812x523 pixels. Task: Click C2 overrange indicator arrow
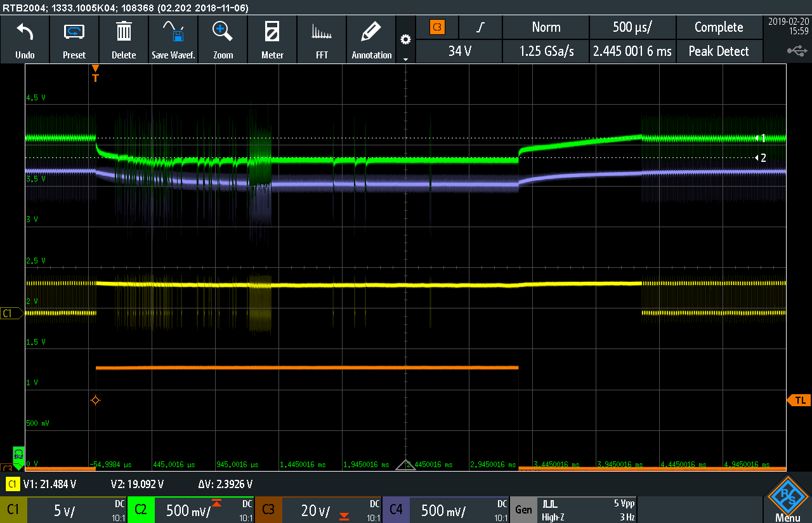click(x=217, y=503)
